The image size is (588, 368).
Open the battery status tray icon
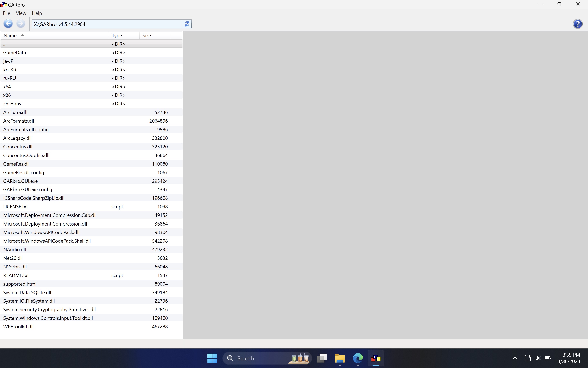tap(548, 358)
